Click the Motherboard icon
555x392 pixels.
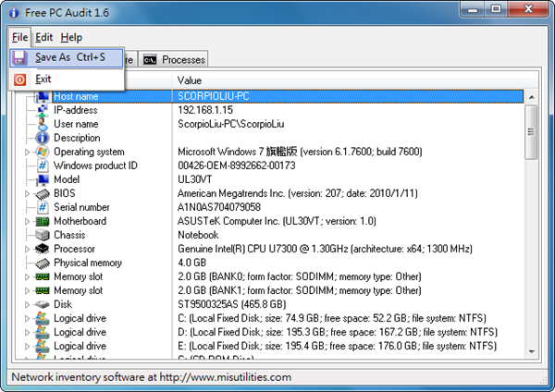coord(43,221)
